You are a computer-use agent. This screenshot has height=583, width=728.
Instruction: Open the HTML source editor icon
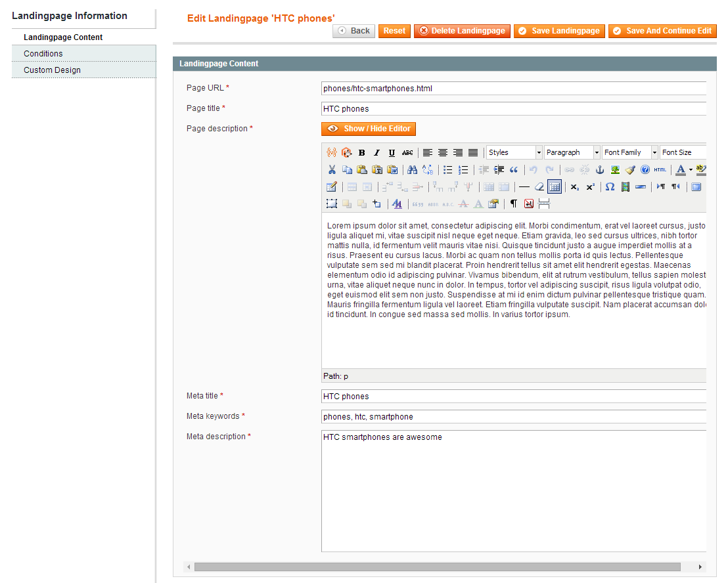point(660,170)
